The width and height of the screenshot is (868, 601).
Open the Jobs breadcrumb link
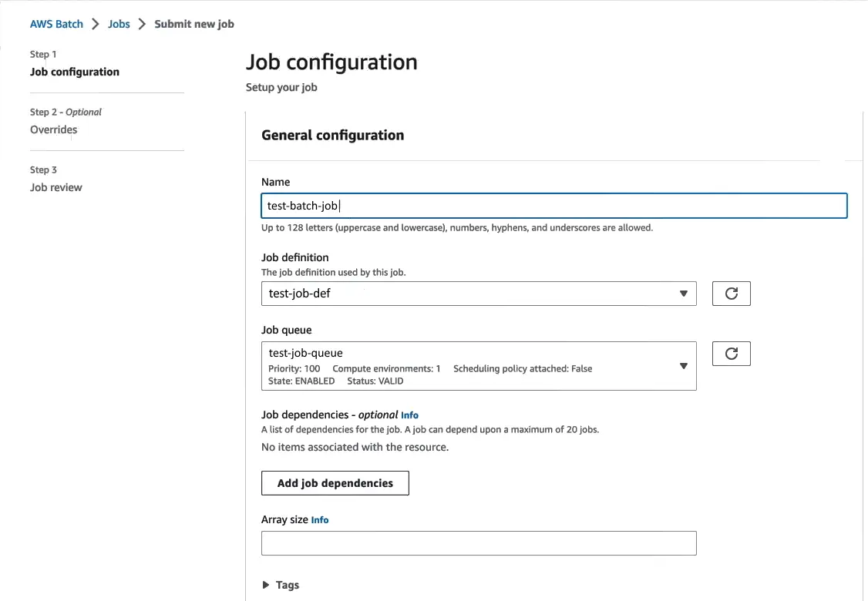point(119,23)
